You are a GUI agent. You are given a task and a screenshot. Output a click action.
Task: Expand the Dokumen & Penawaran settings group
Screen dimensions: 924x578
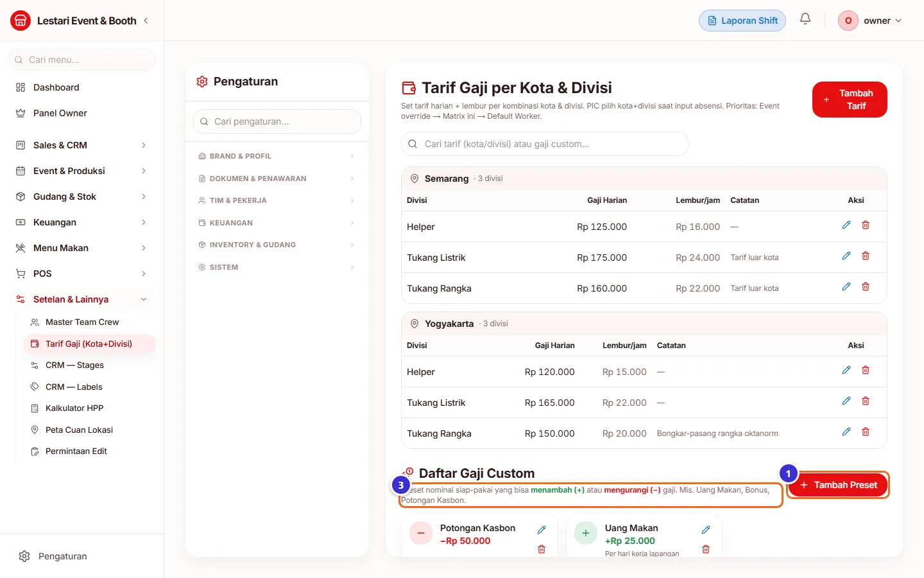pyautogui.click(x=277, y=179)
